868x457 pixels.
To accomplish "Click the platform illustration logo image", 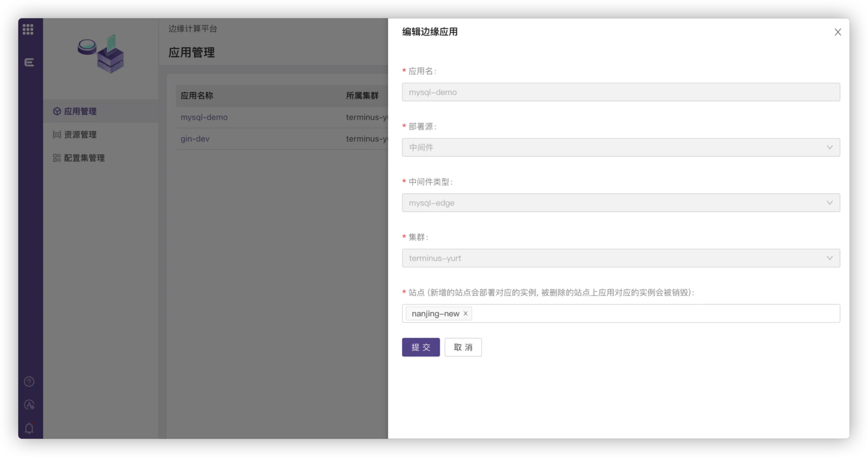I will 101,54.
